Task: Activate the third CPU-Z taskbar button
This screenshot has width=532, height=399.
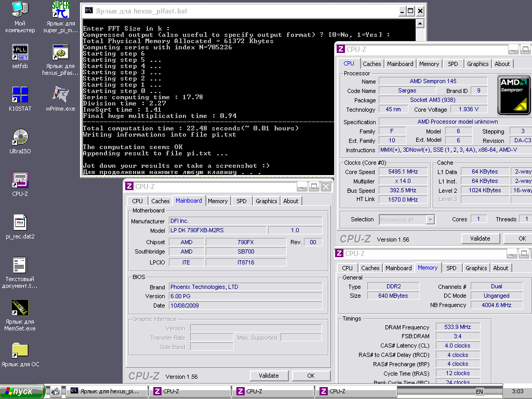Action: click(356, 391)
